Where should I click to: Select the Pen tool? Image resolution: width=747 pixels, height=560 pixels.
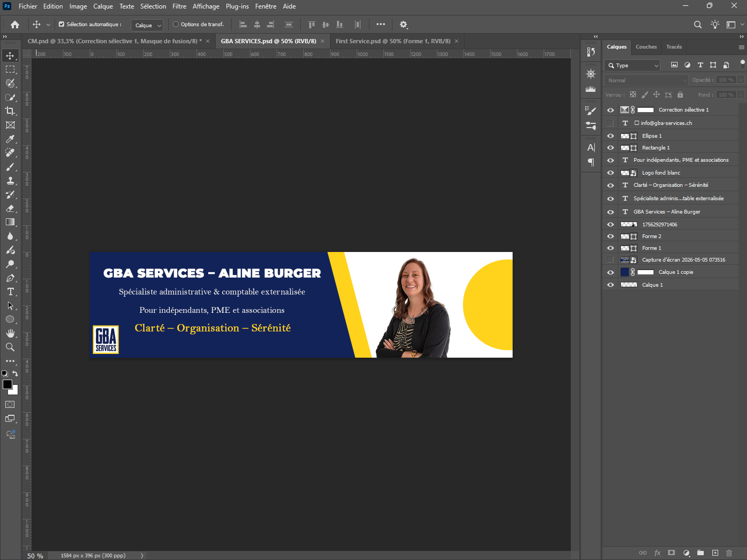click(10, 278)
